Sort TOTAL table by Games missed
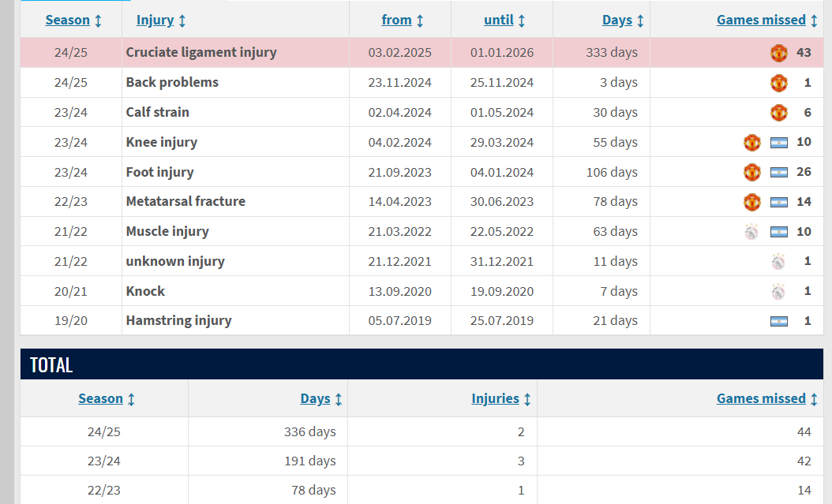This screenshot has width=832, height=504. (x=766, y=398)
